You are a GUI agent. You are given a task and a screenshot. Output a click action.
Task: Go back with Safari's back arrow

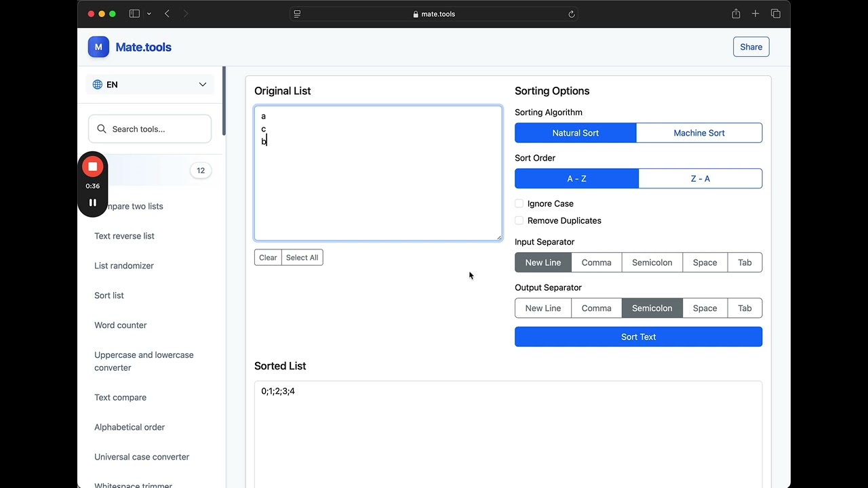167,14
